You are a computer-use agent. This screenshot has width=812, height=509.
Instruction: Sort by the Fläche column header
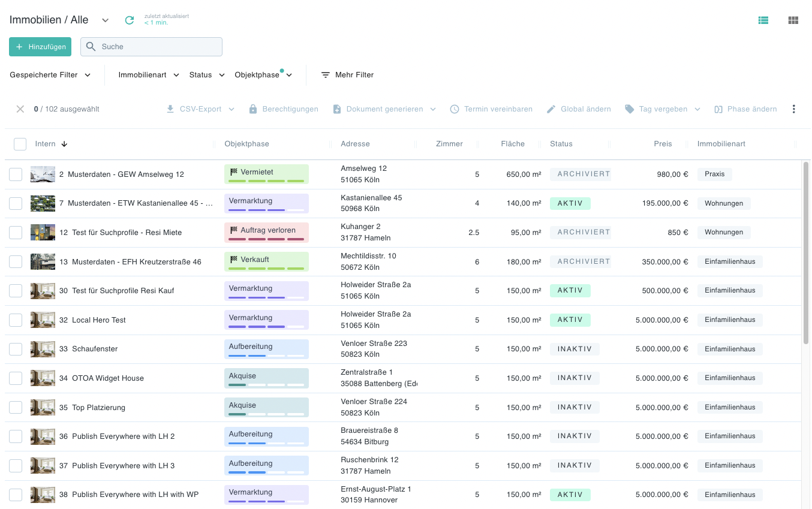click(x=513, y=144)
